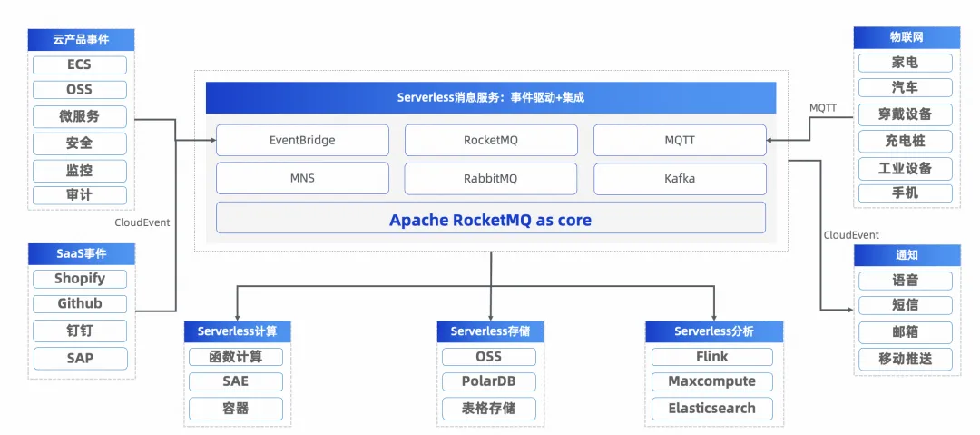Select the 钉钉 box
Viewport: 980px width, 435px height.
pos(79,331)
